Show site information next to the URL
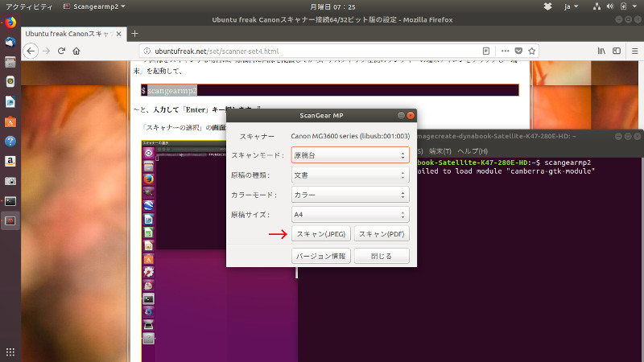The width and height of the screenshot is (644, 362). point(147,51)
